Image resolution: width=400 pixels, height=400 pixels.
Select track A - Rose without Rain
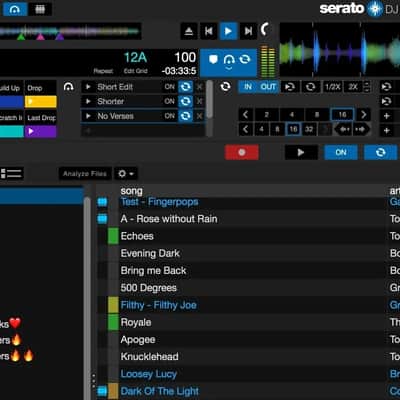pos(169,219)
